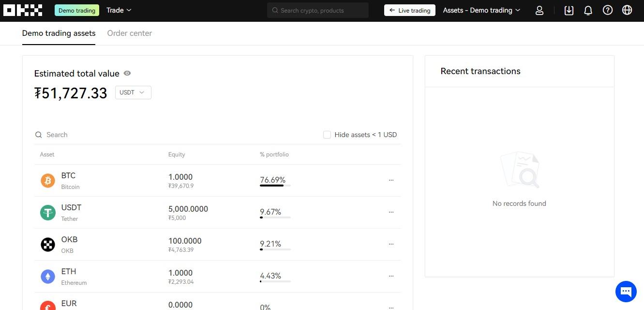Click the EUR 0.0000 equity
The height and width of the screenshot is (310, 644).
180,305
